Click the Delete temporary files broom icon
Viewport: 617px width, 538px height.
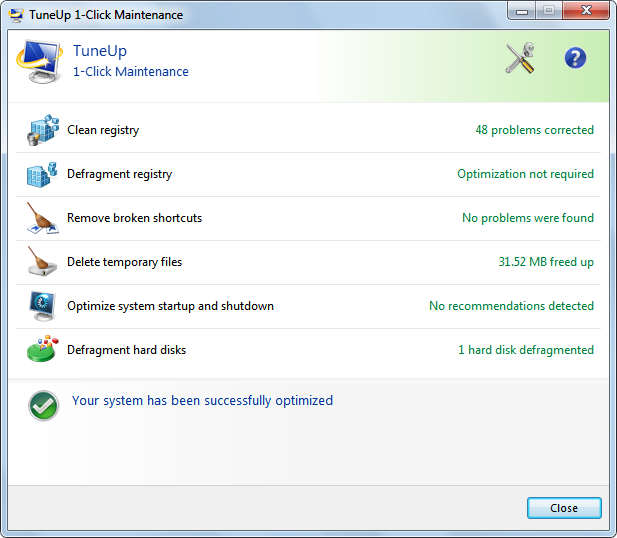[42, 262]
